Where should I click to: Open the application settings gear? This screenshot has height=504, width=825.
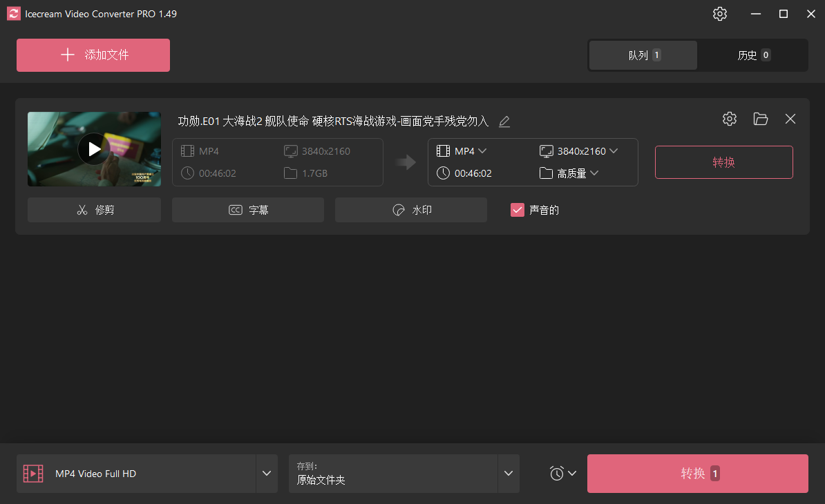(719, 14)
